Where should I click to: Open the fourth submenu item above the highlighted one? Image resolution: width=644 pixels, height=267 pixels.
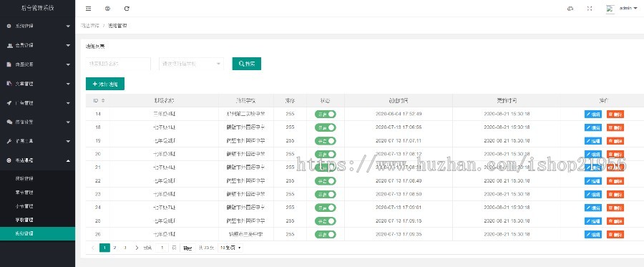[x=37, y=220]
